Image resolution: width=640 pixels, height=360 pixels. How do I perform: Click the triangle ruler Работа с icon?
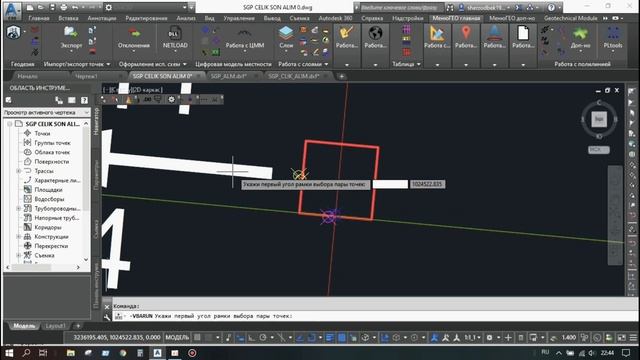[437, 33]
